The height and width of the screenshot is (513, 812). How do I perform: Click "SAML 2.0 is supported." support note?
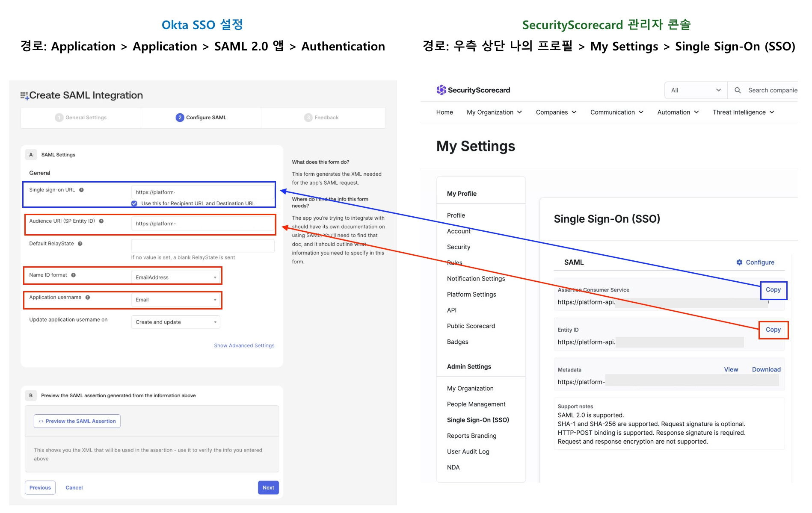point(591,415)
